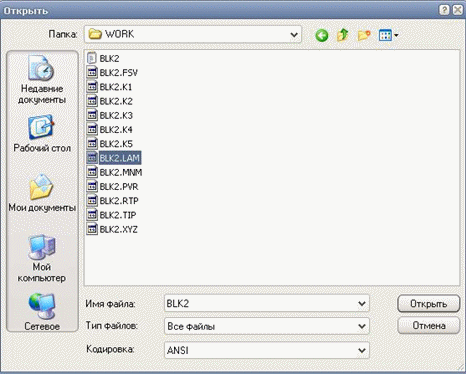Expand the Кодировка ANSI dropdown
466x374 pixels.
click(x=362, y=350)
